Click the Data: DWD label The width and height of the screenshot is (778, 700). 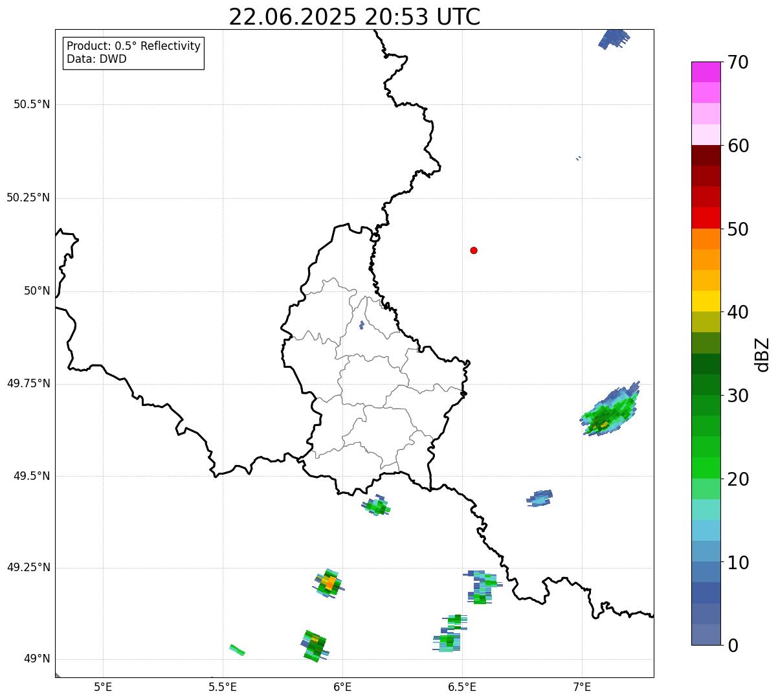click(x=96, y=60)
